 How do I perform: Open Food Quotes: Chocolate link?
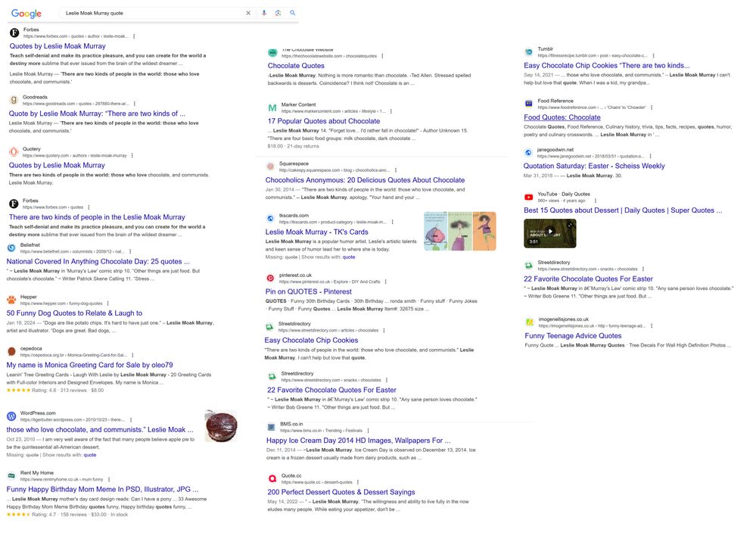(562, 117)
